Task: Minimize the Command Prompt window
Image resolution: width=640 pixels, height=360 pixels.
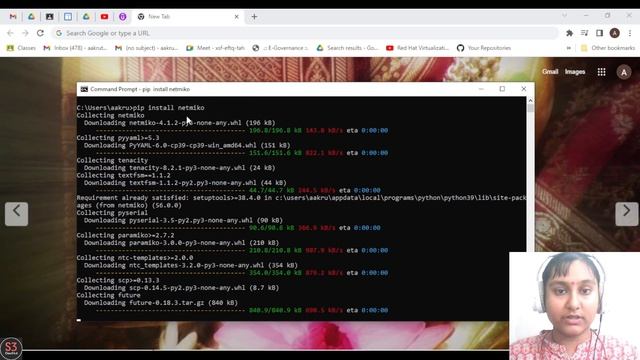Action: tap(481, 89)
